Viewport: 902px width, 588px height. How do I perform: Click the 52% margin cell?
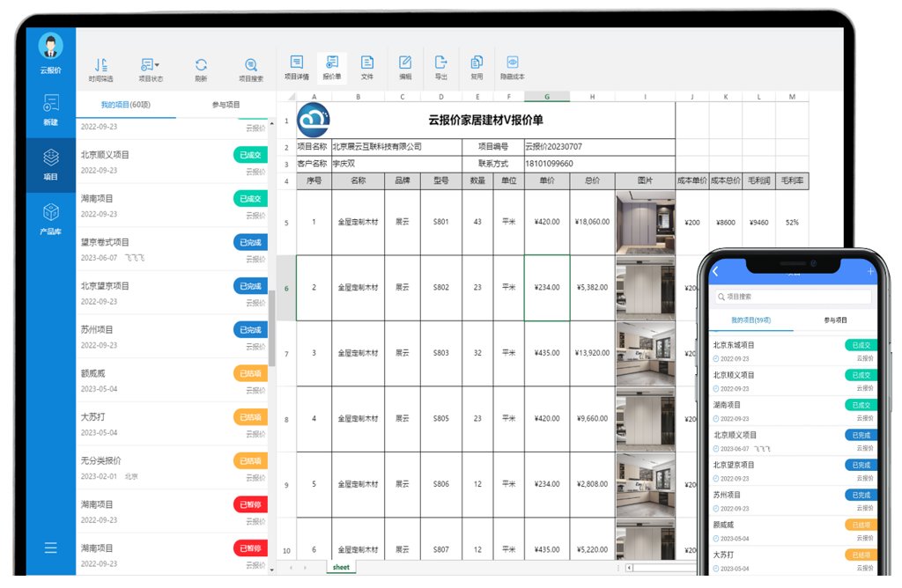(x=792, y=223)
